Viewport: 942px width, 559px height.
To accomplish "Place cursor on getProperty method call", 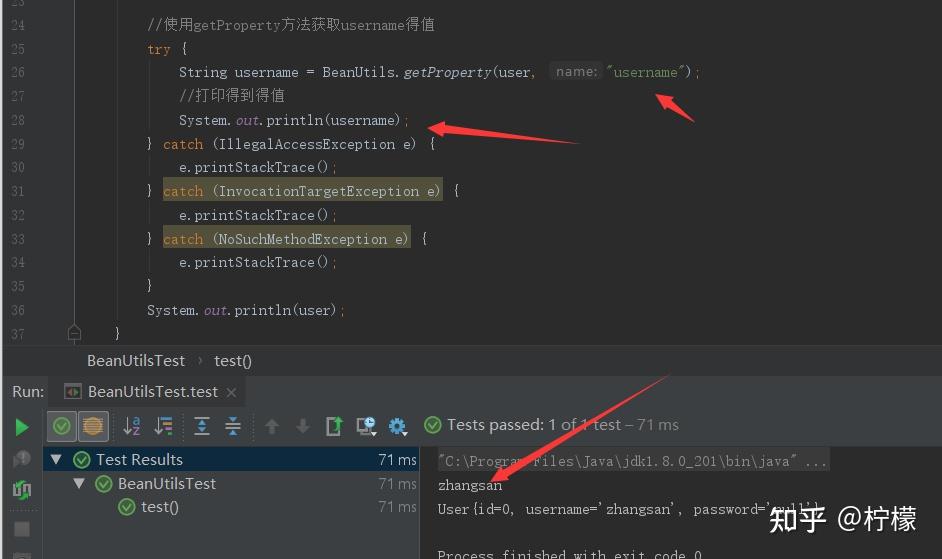I will (x=448, y=72).
